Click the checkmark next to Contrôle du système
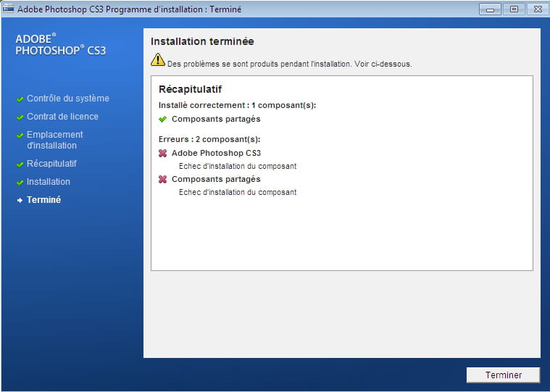Viewport: 550px width, 392px height. (x=20, y=99)
